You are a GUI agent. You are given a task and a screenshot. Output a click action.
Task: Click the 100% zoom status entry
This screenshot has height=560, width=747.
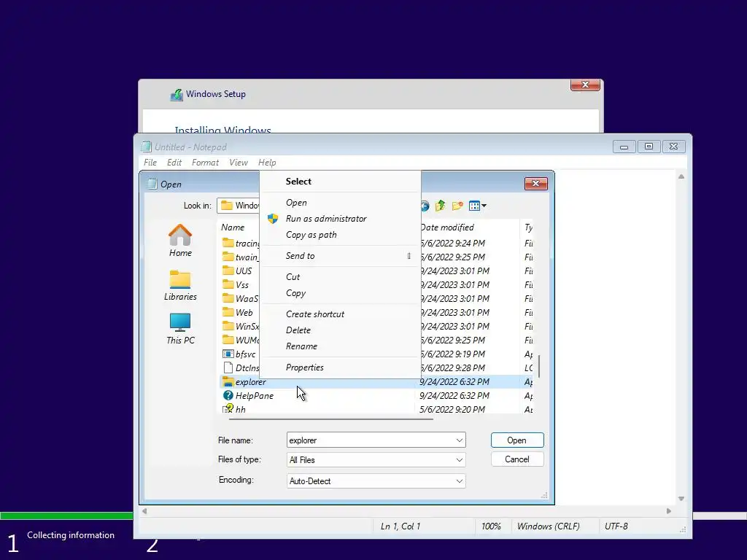coord(491,526)
